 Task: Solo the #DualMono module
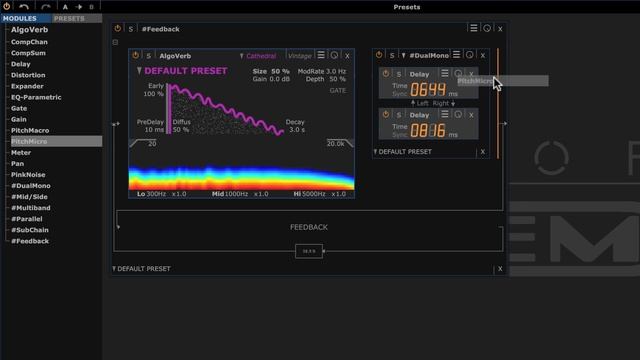(x=392, y=56)
